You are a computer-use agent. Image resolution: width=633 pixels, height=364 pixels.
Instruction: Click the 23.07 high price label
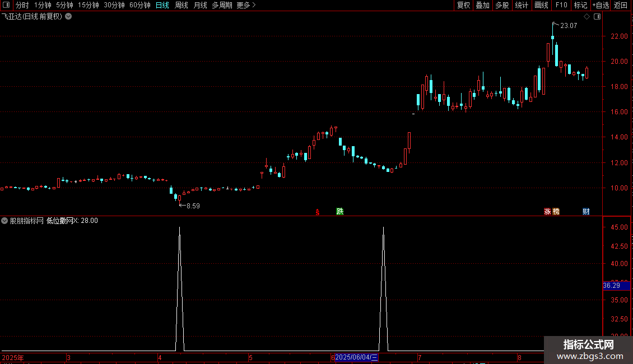click(x=569, y=26)
